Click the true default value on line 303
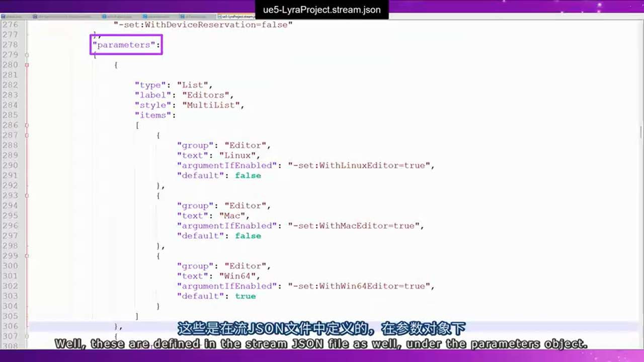The height and width of the screenshot is (362, 644). click(x=245, y=296)
